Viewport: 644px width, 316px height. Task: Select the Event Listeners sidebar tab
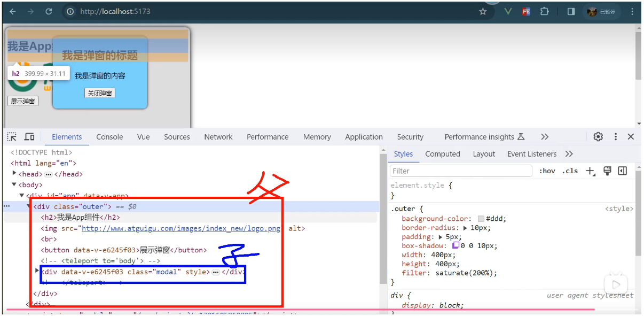pyautogui.click(x=532, y=154)
